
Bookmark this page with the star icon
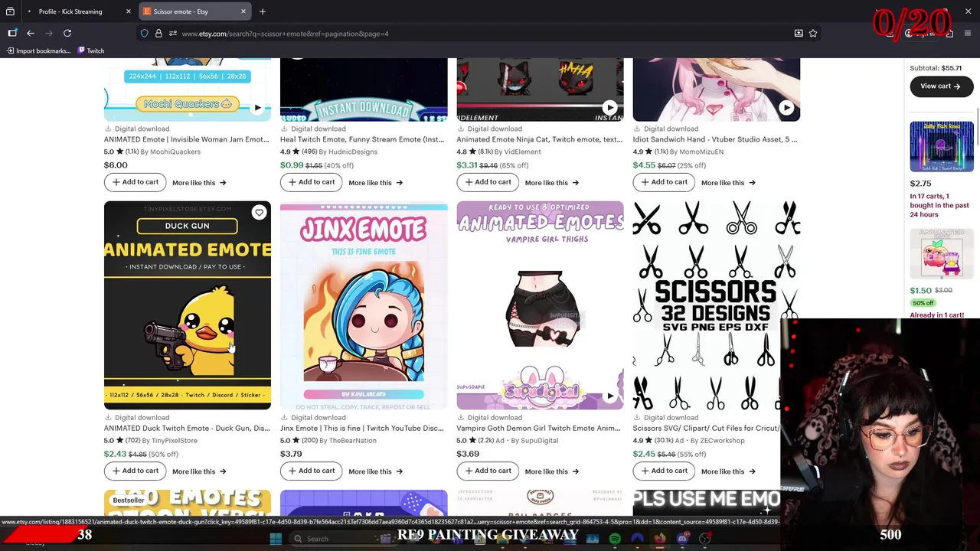(x=813, y=33)
